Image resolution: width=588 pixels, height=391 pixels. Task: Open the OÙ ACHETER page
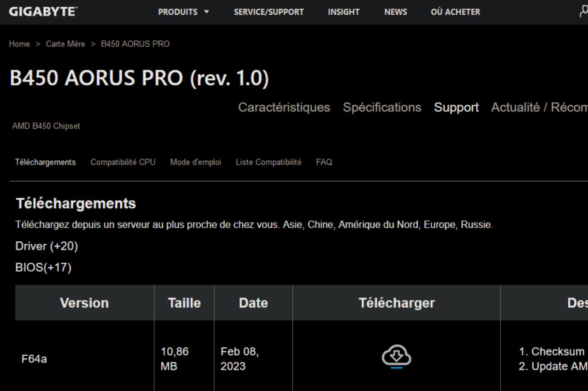[455, 12]
